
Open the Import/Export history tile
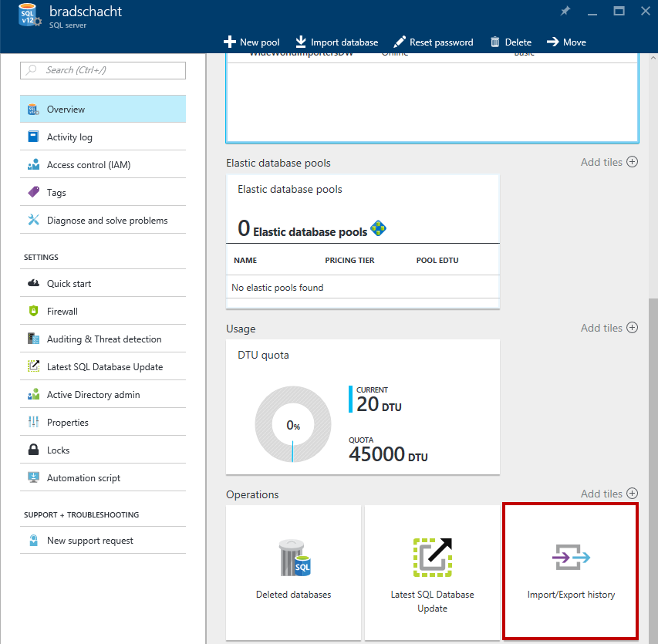pos(571,572)
